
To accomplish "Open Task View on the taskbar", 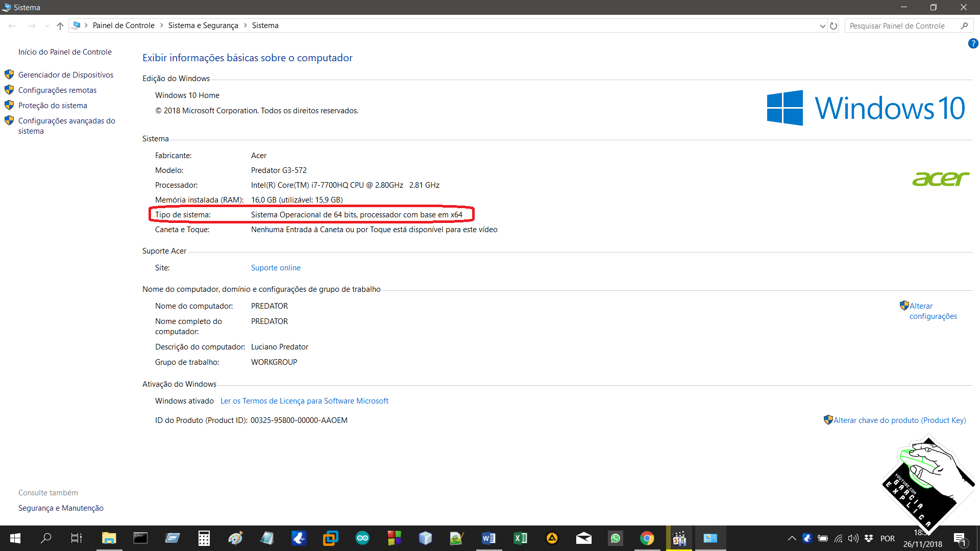I will (x=77, y=538).
